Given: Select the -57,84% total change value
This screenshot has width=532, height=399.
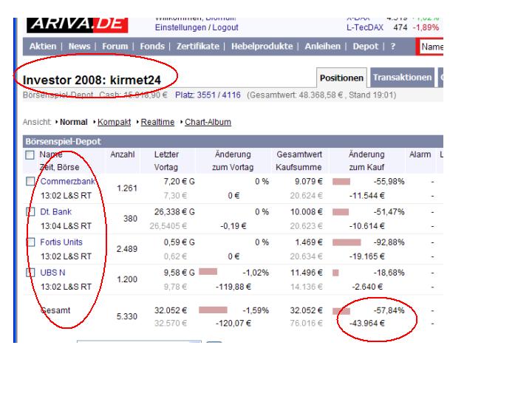Looking at the screenshot, I should pyautogui.click(x=389, y=310).
